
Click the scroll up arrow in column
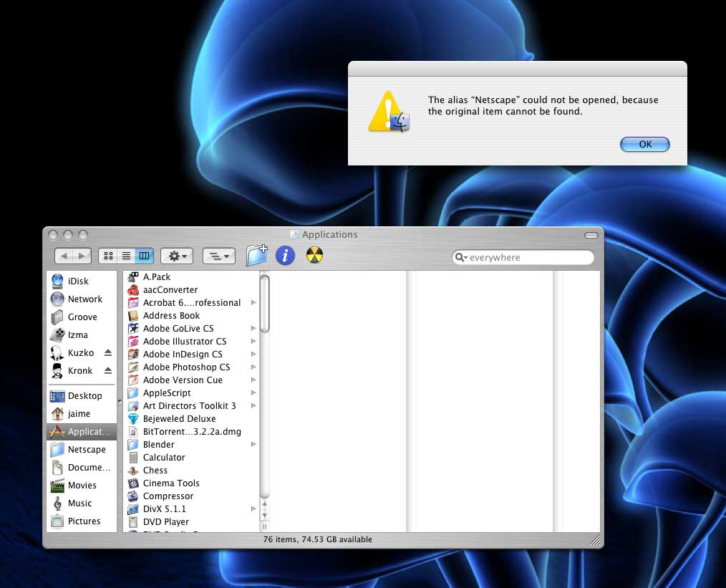click(x=265, y=503)
